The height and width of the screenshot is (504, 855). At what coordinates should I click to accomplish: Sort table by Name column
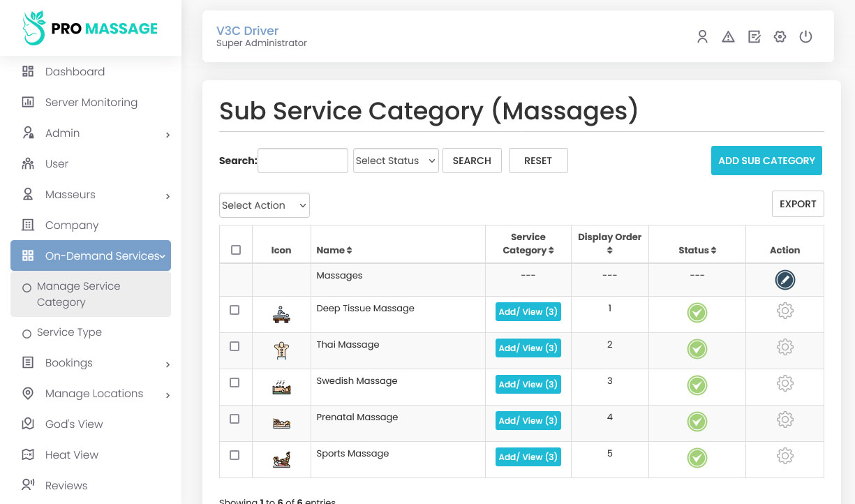click(x=334, y=250)
